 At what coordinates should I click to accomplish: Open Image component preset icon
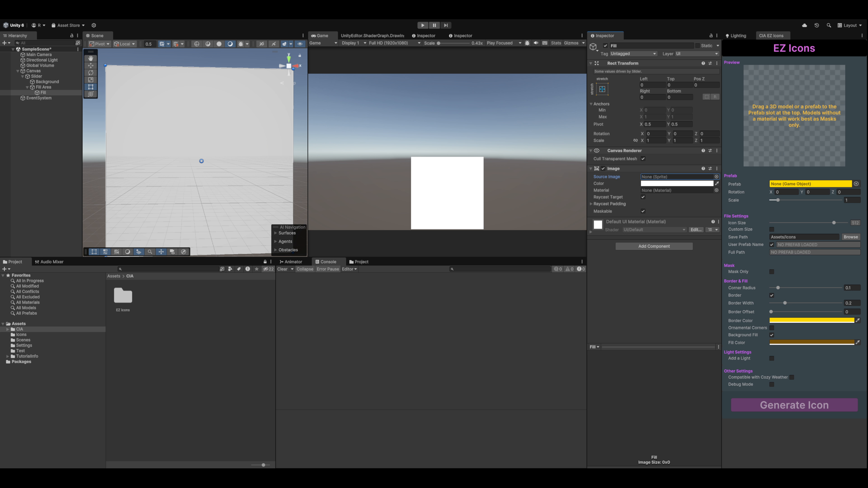point(710,169)
